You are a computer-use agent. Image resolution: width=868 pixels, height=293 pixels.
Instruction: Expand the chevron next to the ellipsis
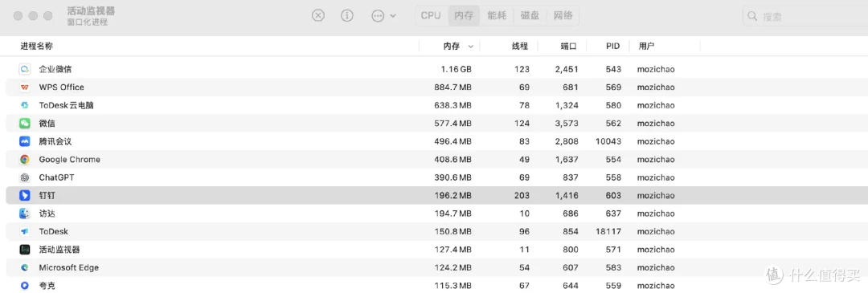click(393, 16)
